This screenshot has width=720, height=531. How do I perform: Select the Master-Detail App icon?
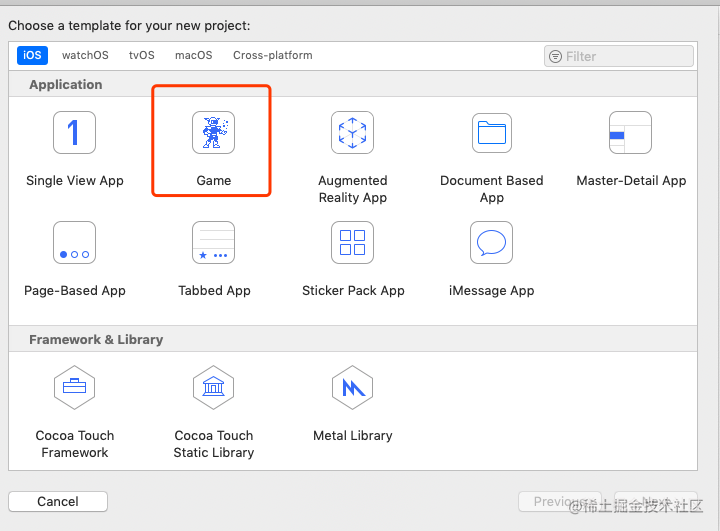coord(630,132)
